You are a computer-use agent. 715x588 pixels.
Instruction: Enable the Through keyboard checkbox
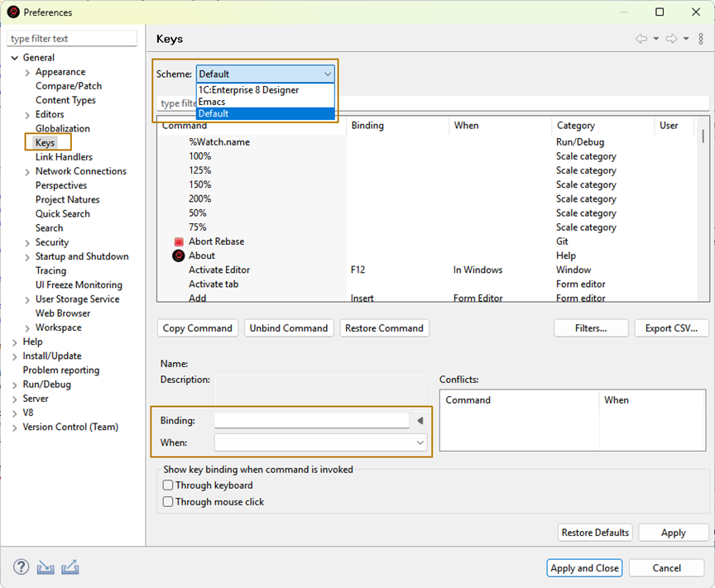pos(169,485)
